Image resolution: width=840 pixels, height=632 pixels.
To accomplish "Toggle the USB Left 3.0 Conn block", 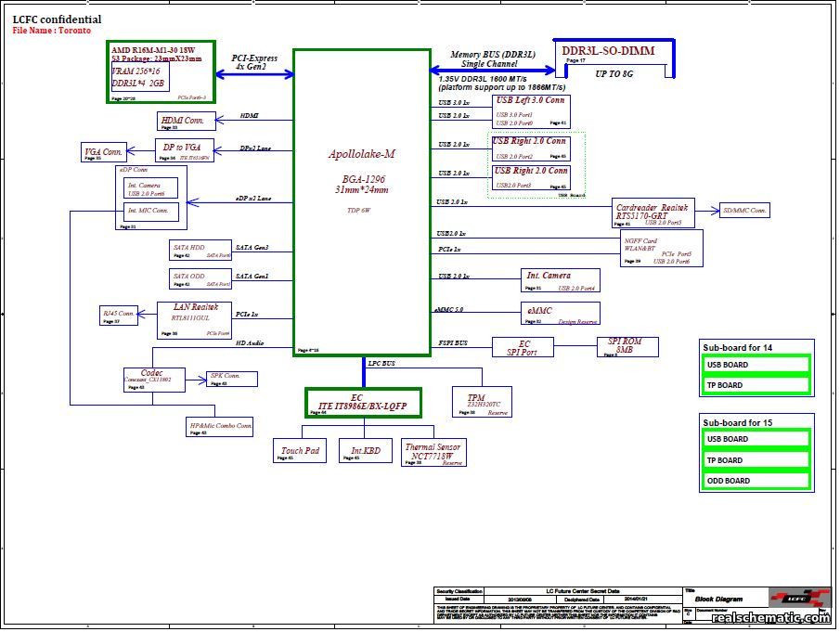I will pyautogui.click(x=530, y=112).
